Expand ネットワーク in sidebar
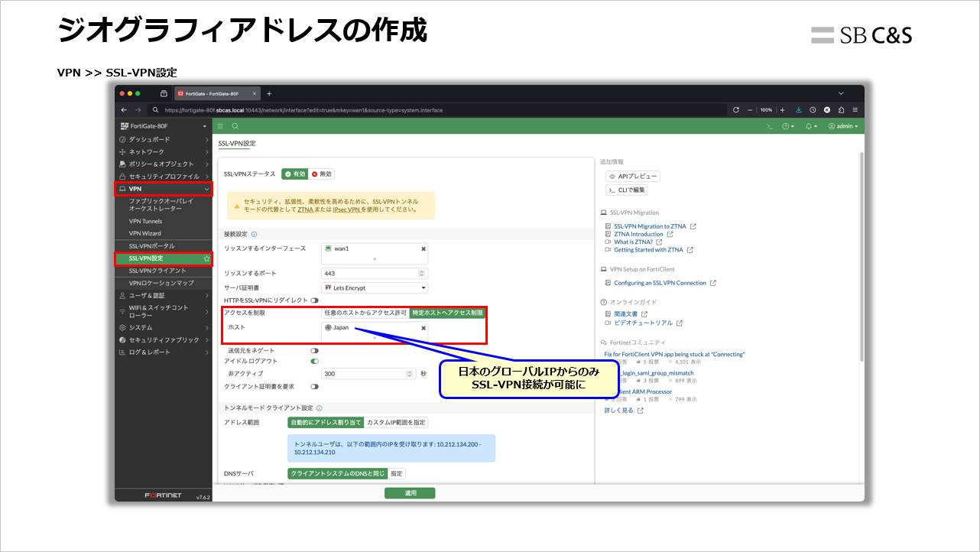The height and width of the screenshot is (552, 980). click(x=164, y=151)
